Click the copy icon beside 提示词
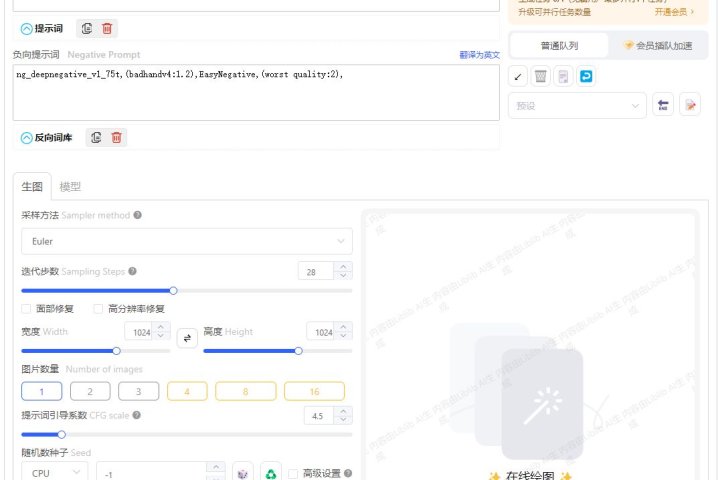 pos(87,28)
